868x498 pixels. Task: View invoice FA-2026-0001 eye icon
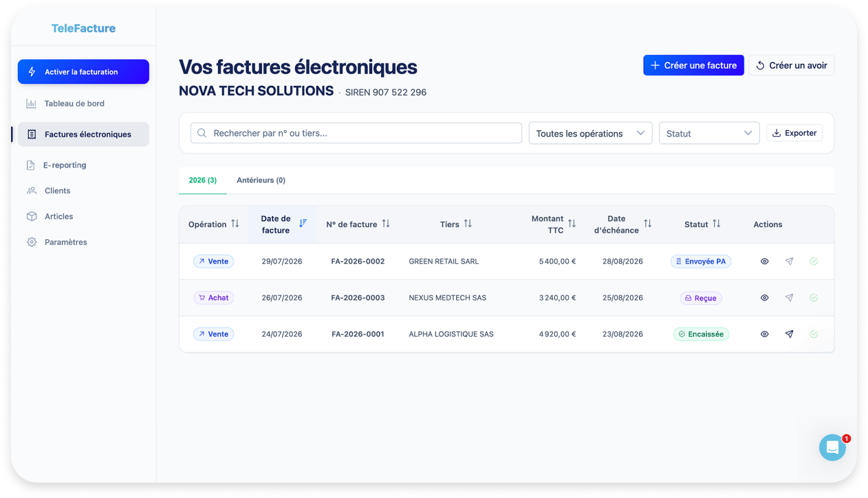[764, 334]
